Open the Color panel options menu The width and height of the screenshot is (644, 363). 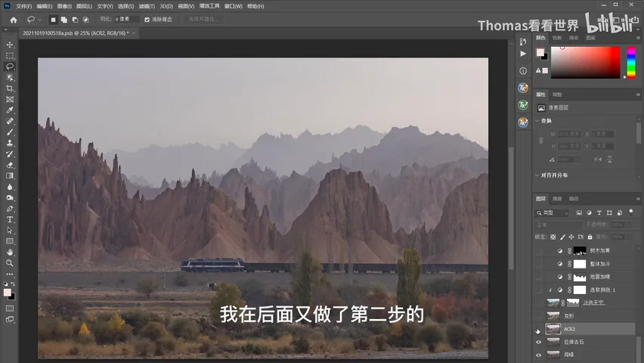click(638, 38)
